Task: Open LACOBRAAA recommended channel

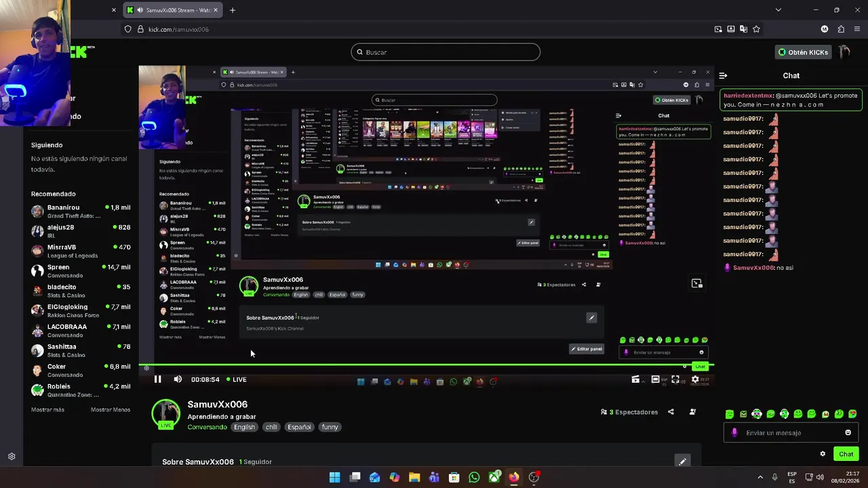Action: [x=81, y=330]
